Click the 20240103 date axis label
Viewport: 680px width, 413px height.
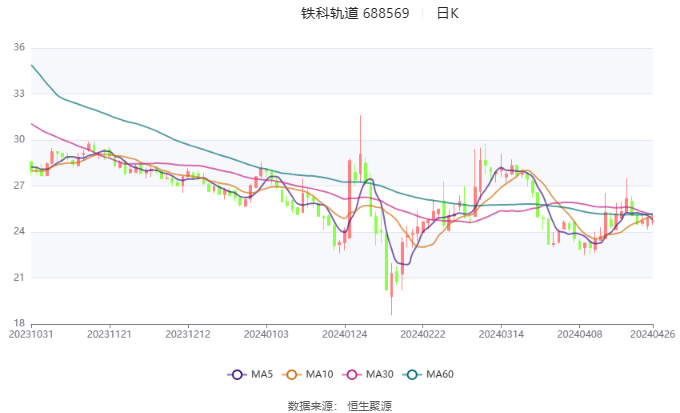pyautogui.click(x=266, y=334)
